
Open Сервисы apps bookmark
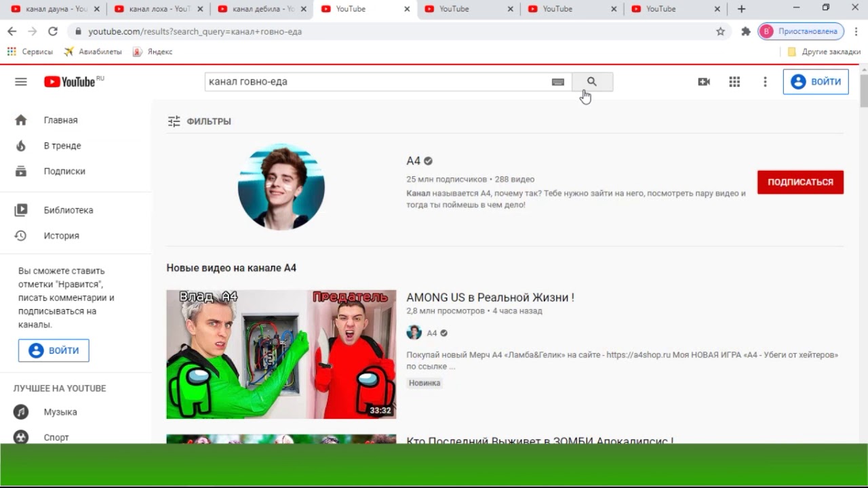tap(30, 52)
